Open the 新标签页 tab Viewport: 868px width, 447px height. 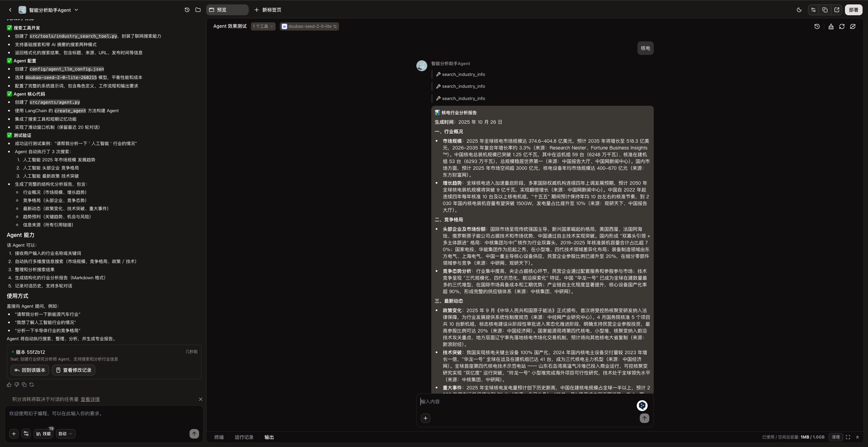268,10
